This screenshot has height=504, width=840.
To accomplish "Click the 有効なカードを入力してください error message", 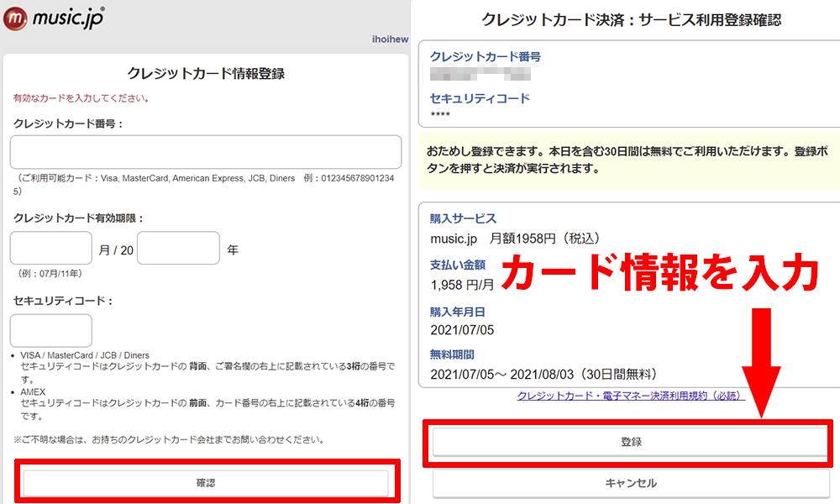I will pyautogui.click(x=81, y=98).
